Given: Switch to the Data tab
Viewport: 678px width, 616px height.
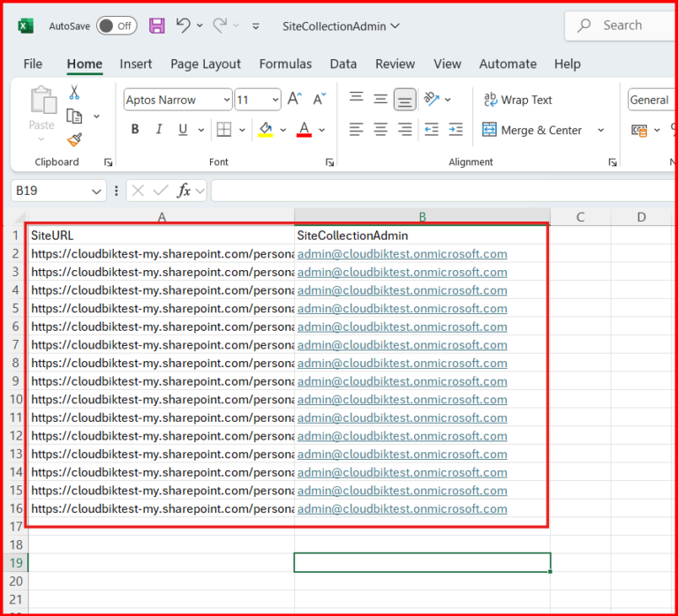Looking at the screenshot, I should point(343,64).
